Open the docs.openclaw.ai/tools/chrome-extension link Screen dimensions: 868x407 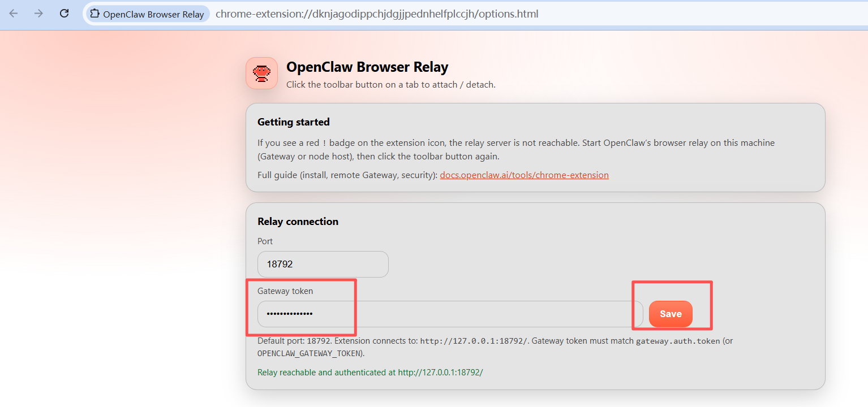click(x=524, y=175)
